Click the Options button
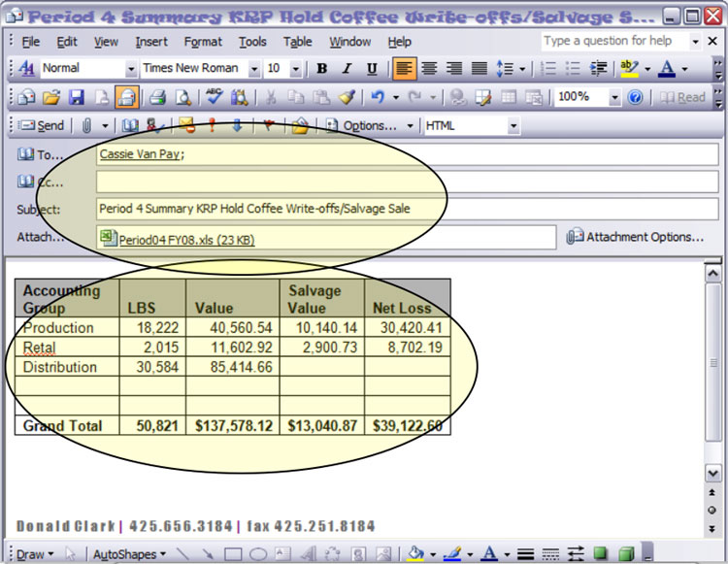 tap(364, 126)
